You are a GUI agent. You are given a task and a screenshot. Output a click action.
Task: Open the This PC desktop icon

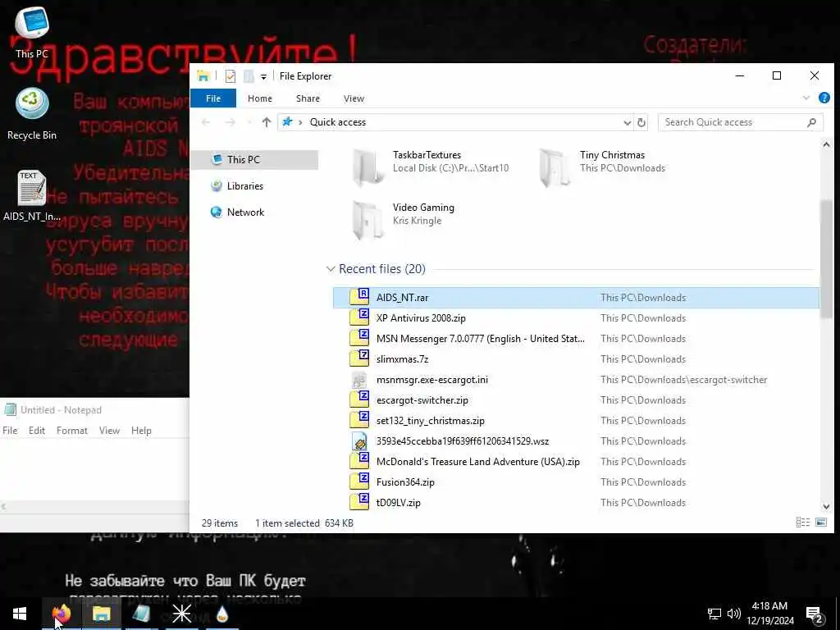click(32, 32)
